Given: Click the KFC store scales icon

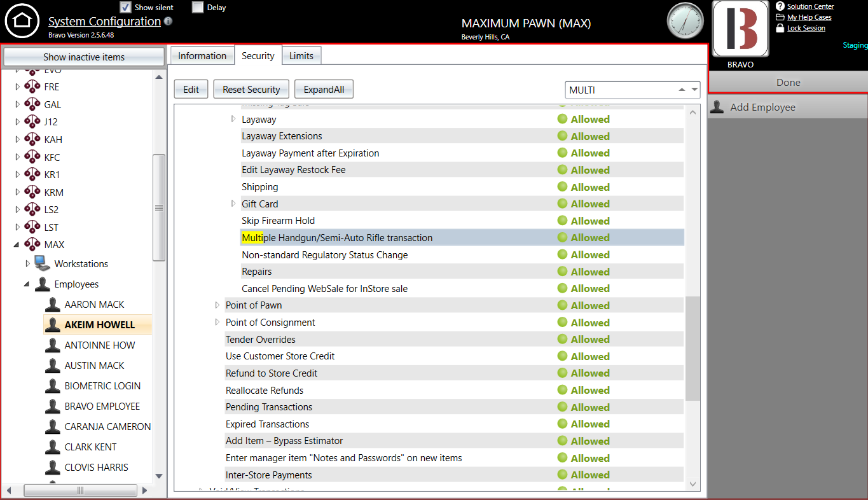Looking at the screenshot, I should pos(32,157).
